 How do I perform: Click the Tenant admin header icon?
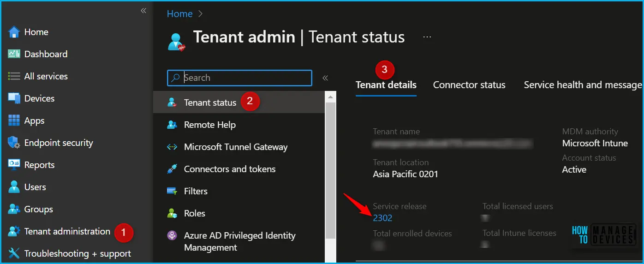pyautogui.click(x=176, y=41)
